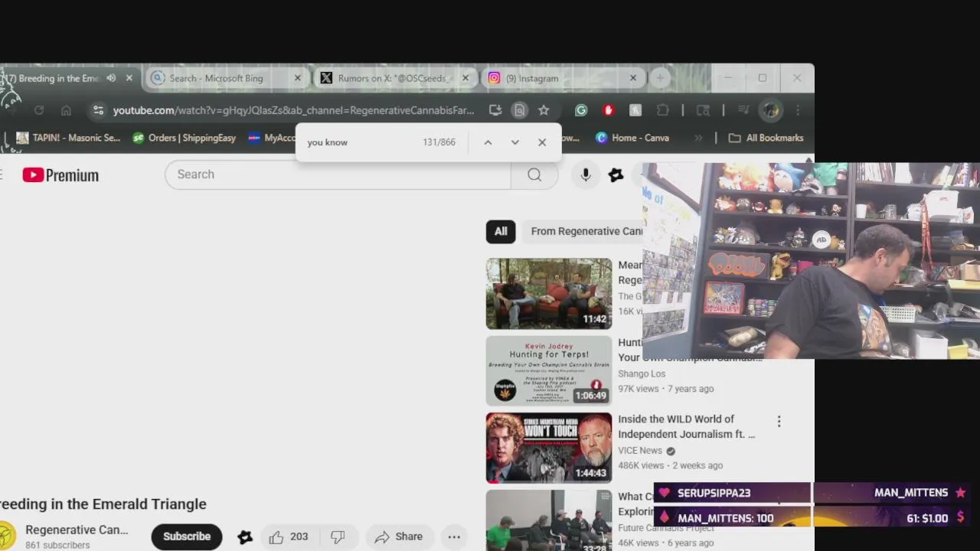
Task: Go to previous find result
Action: pos(488,142)
